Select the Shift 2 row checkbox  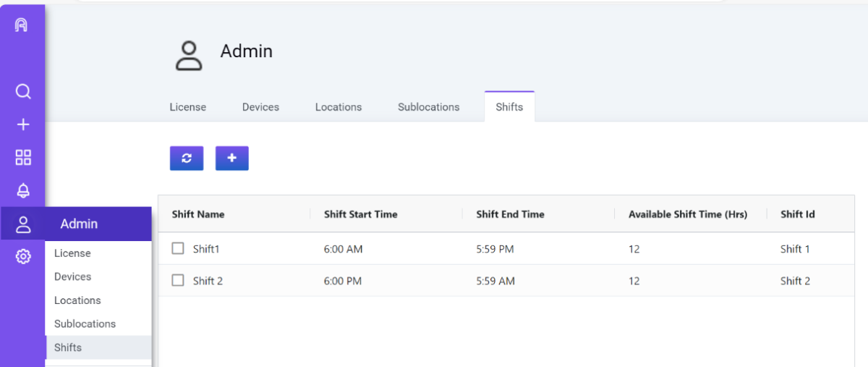click(178, 281)
